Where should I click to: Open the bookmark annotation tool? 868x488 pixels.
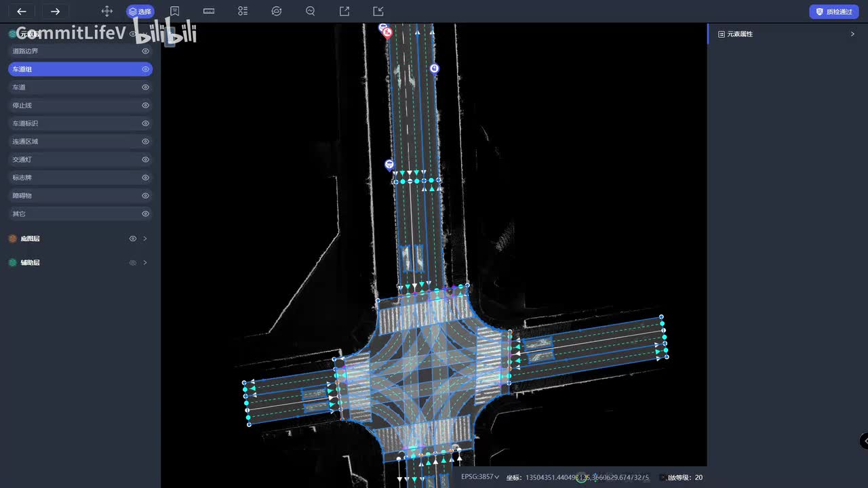(175, 12)
